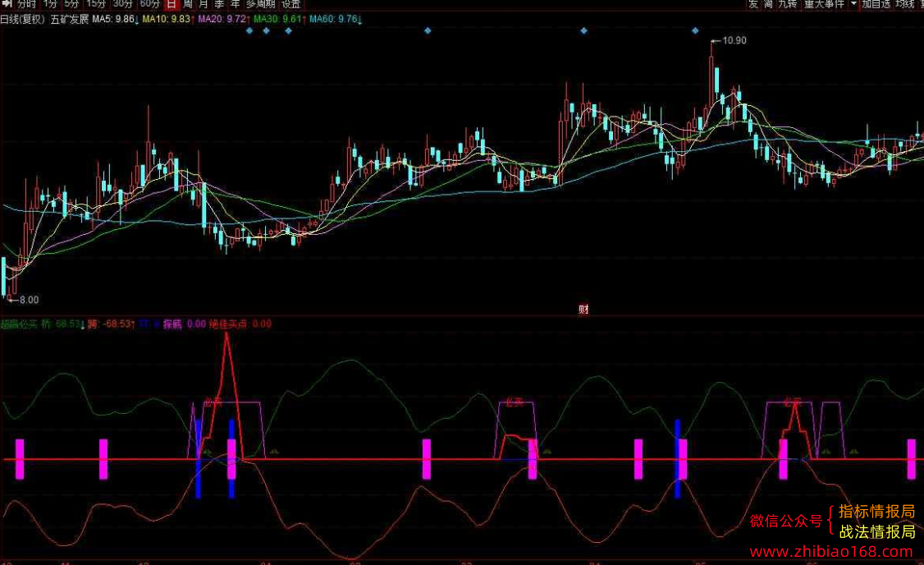Open the 多周期 multi-period view
The width and height of the screenshot is (924, 565).
[260, 3]
